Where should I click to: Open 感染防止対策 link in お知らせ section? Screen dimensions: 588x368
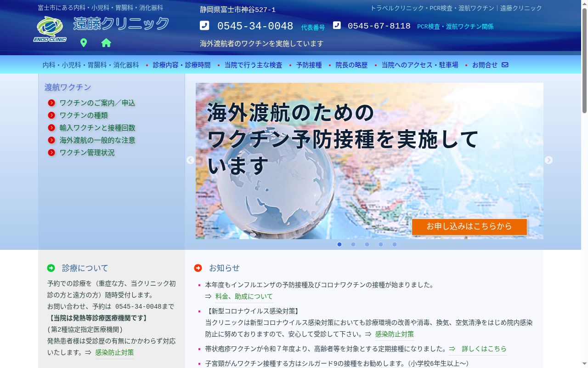click(x=394, y=334)
